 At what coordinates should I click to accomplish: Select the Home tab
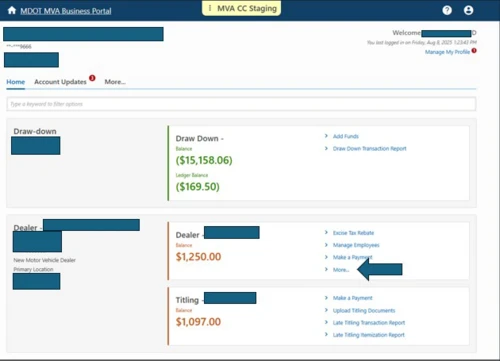point(16,82)
